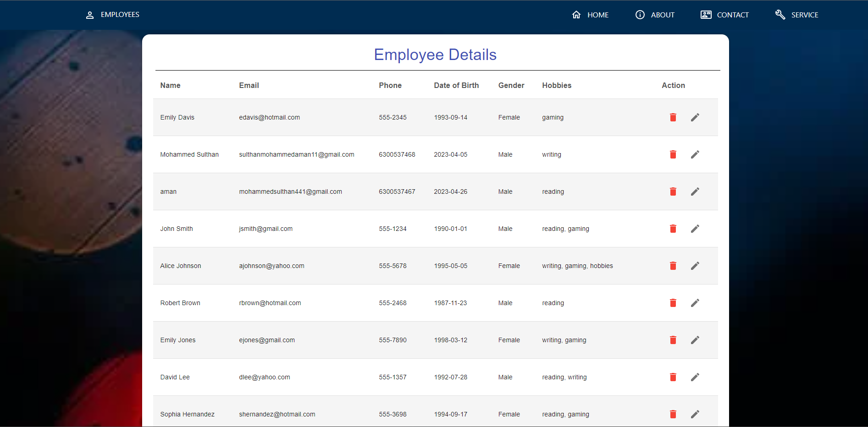Select the home icon in the navbar
Screen dimensions: 868x427
click(x=576, y=14)
